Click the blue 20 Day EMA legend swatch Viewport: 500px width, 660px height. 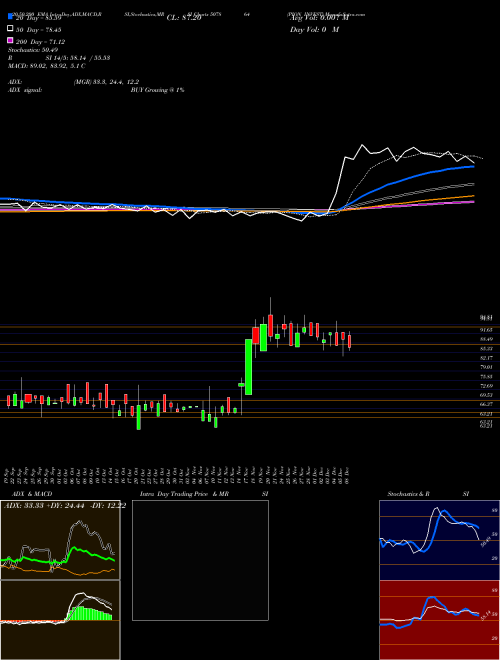(x=10, y=17)
